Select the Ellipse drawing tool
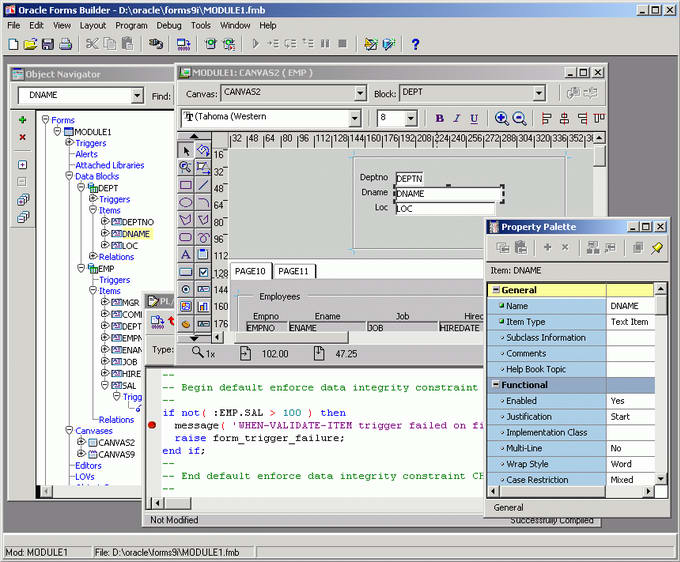This screenshot has width=680, height=562. (x=186, y=203)
